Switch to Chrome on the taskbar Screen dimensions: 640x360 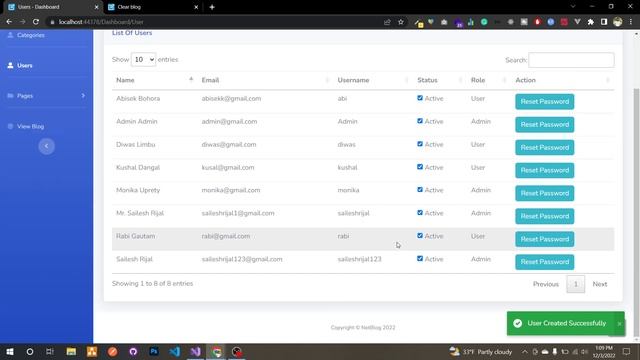(216, 351)
